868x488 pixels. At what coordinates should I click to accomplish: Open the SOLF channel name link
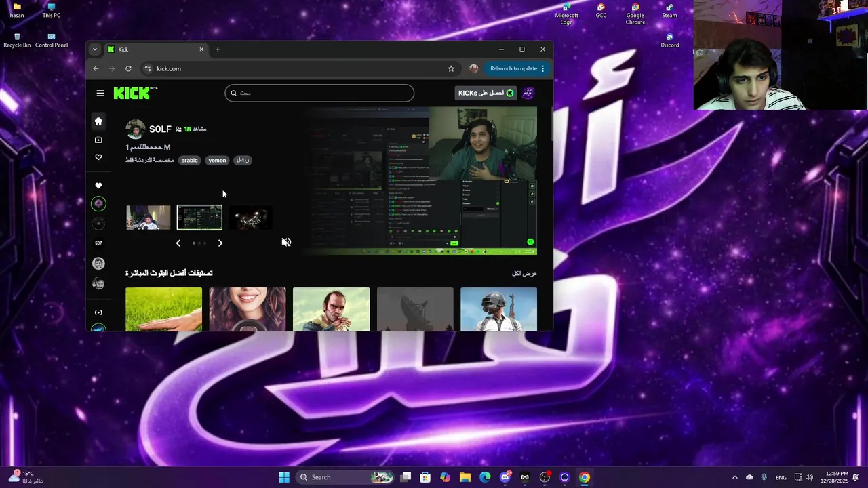(x=160, y=129)
